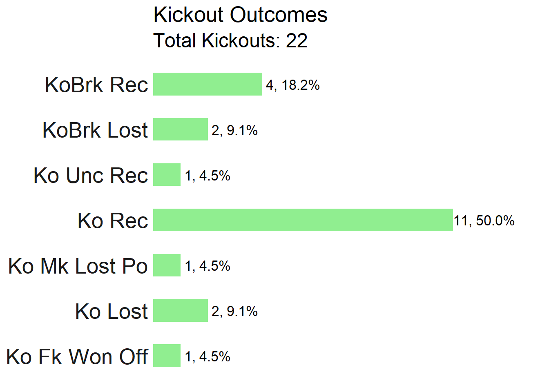
Task: Click the Ko Unc Rec axis label
Action: pos(91,176)
